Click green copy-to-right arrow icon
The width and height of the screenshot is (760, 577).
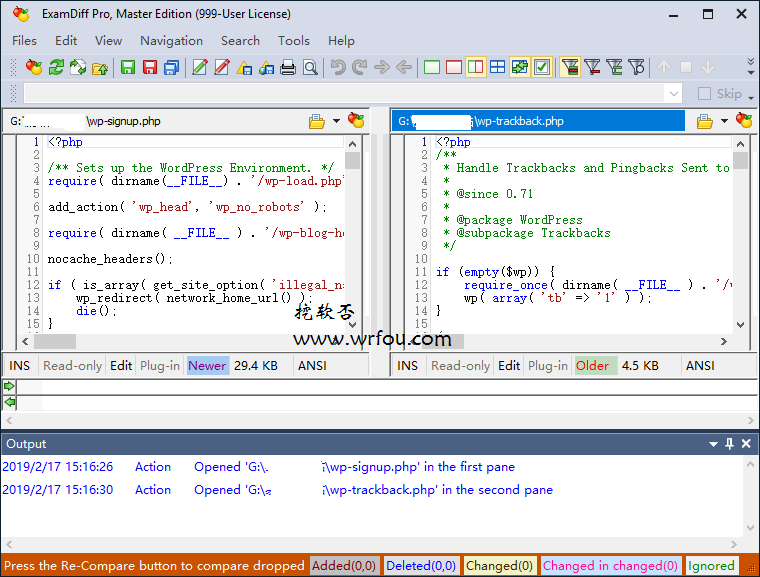(9, 386)
